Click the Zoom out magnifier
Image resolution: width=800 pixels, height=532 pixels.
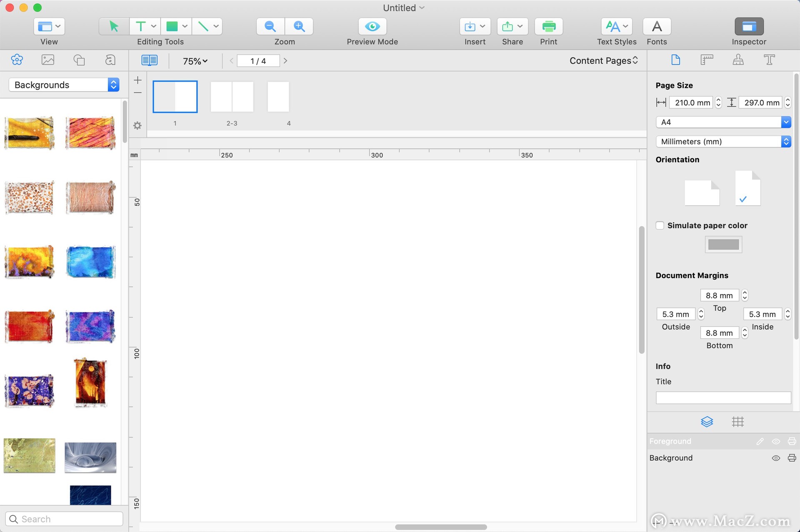click(x=270, y=26)
